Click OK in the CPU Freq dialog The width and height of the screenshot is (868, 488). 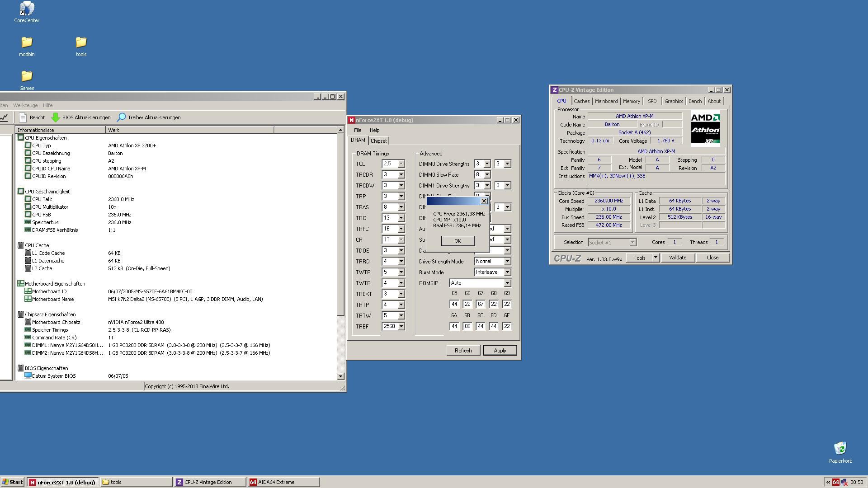point(458,241)
